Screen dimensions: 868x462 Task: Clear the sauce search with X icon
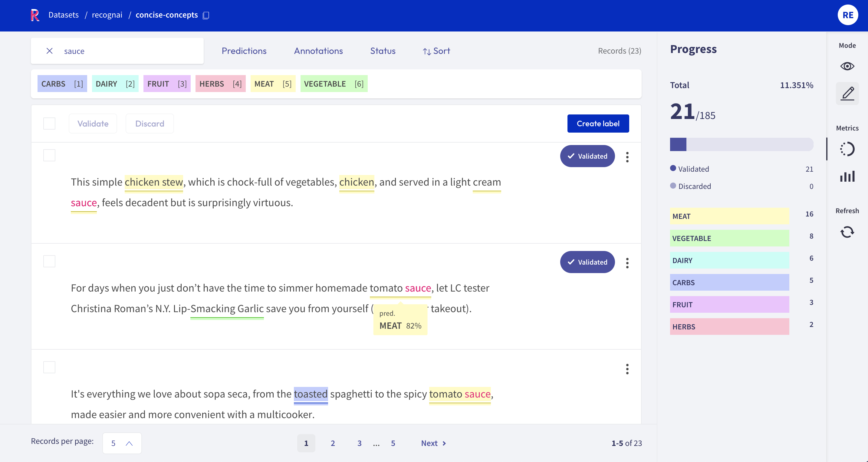tap(50, 51)
